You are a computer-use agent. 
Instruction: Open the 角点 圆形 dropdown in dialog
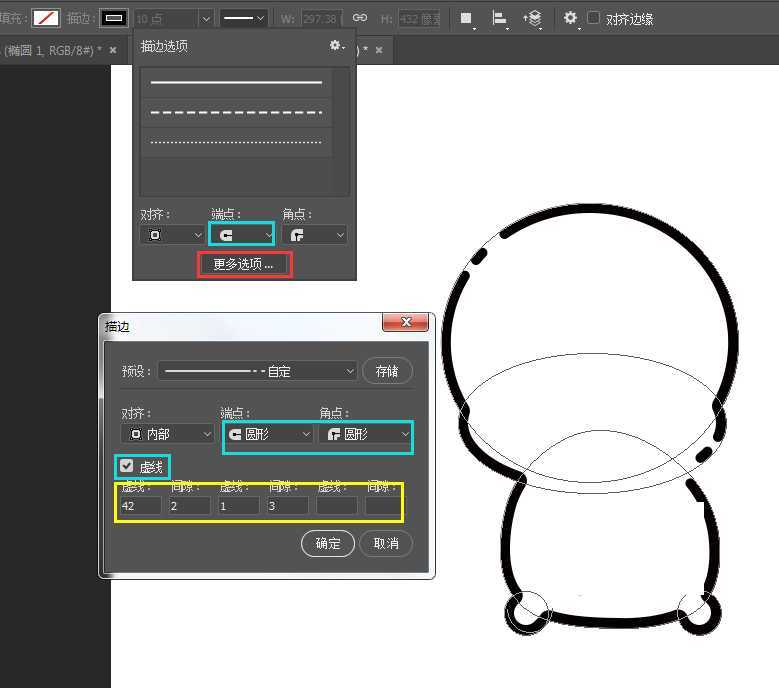pyautogui.click(x=364, y=434)
